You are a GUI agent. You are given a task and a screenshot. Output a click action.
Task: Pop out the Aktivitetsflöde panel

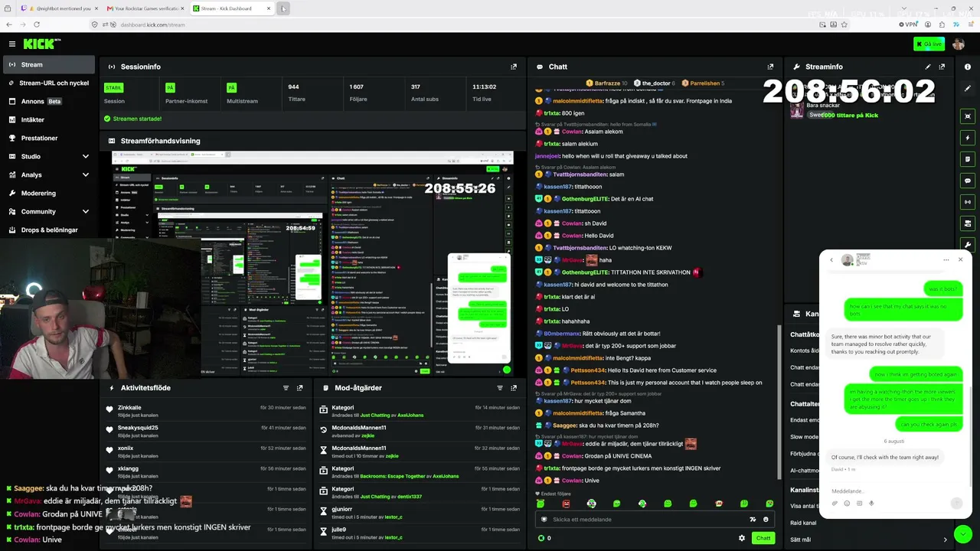299,388
